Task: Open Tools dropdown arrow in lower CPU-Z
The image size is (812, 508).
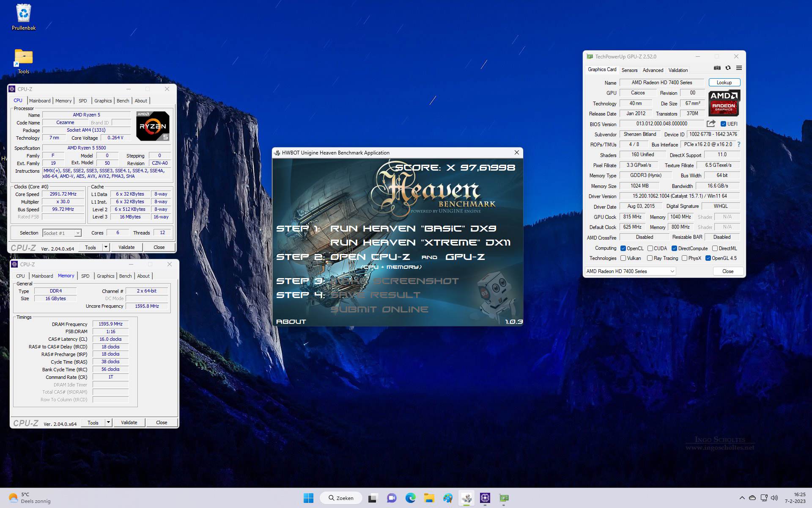Action: [108, 422]
